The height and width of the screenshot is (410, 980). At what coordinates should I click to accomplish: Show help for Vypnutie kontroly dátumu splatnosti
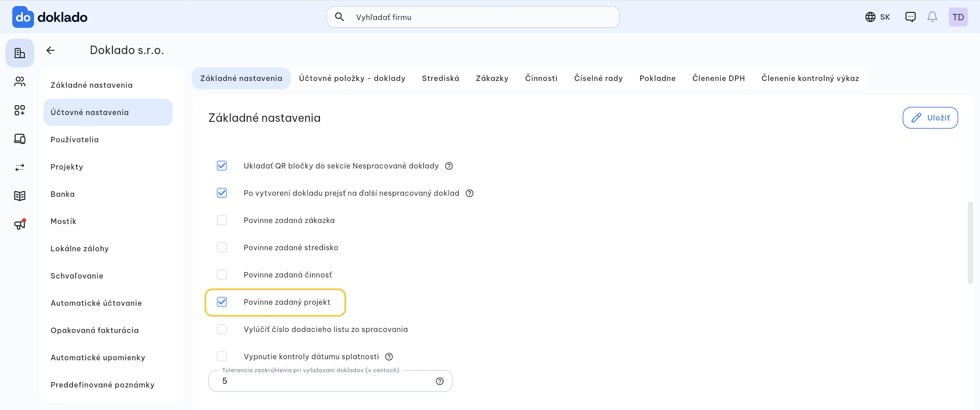point(389,357)
